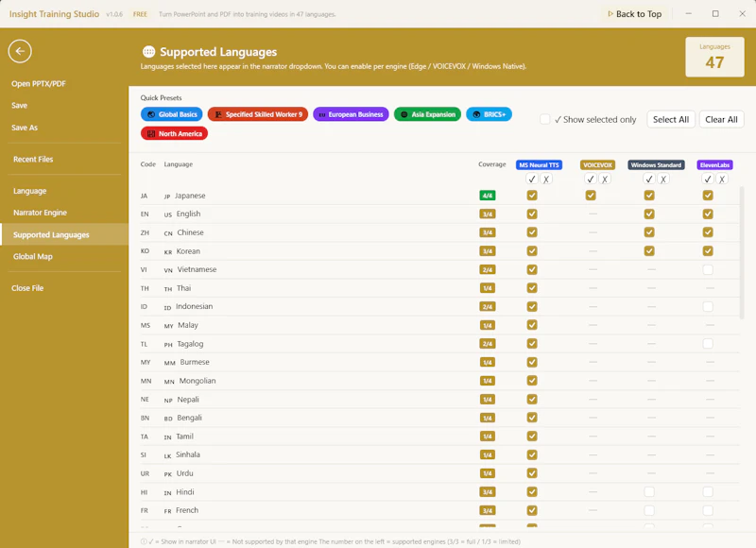Click the JP flag code next to Japanese
This screenshot has width=756, height=548.
pos(167,197)
